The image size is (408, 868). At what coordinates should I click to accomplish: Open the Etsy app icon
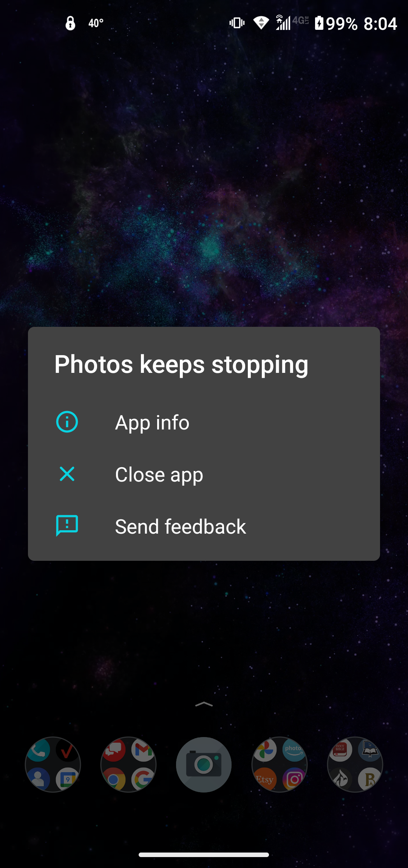click(x=265, y=779)
